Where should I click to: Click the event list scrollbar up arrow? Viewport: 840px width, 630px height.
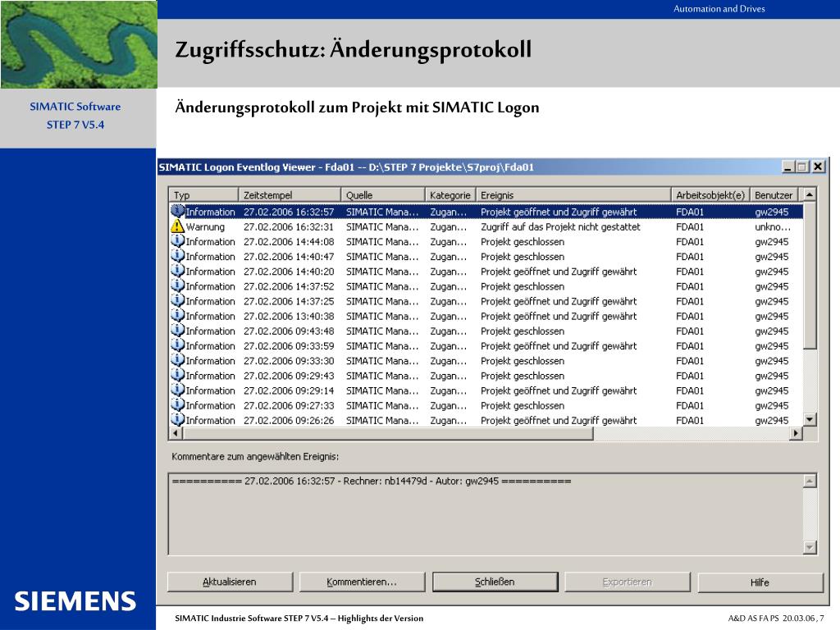pos(810,194)
